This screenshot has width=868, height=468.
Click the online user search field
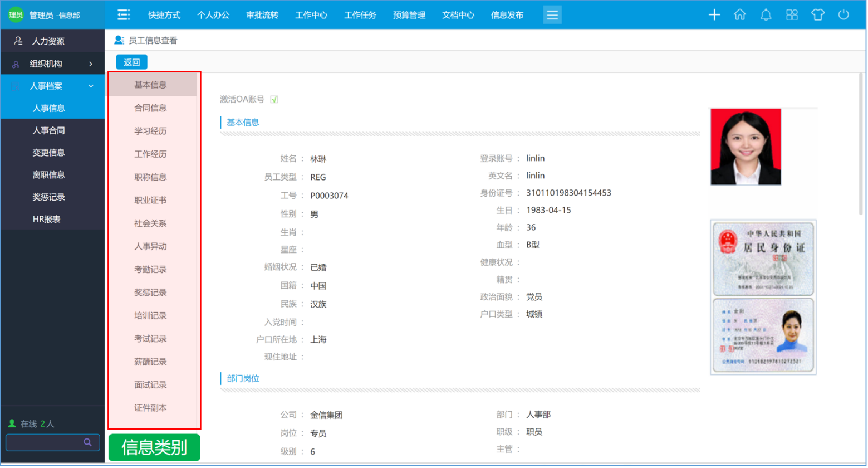pos(45,442)
